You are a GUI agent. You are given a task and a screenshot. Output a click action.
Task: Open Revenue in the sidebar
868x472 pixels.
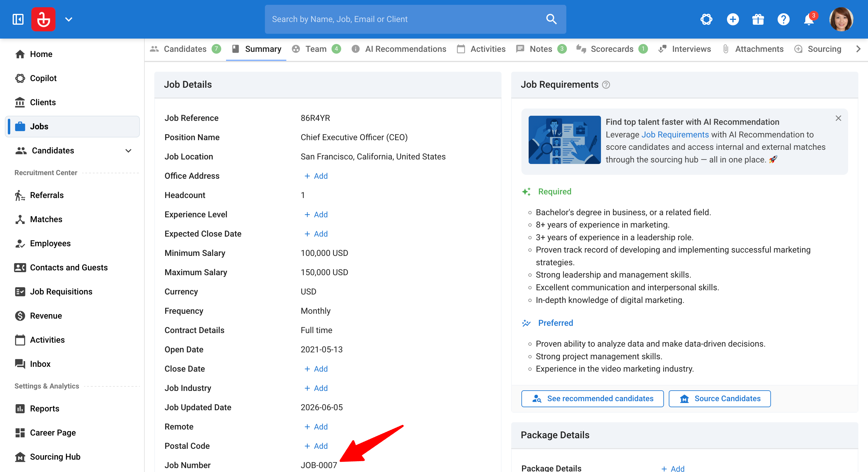(72, 316)
